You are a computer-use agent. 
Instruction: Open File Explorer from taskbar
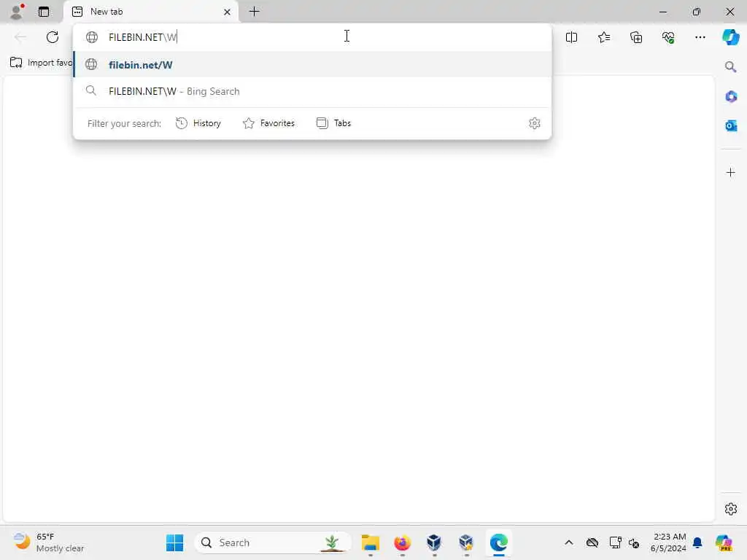[370, 542]
